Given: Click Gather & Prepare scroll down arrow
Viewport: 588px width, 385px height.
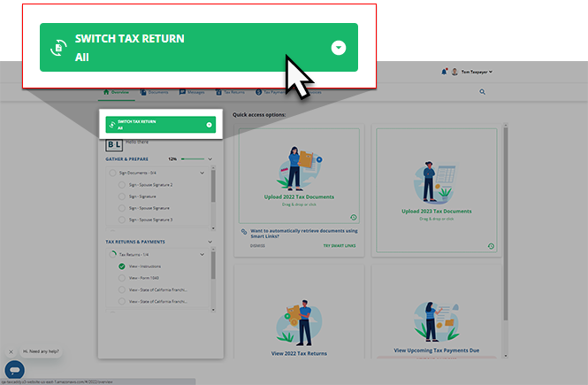Looking at the screenshot, I should point(213,228).
